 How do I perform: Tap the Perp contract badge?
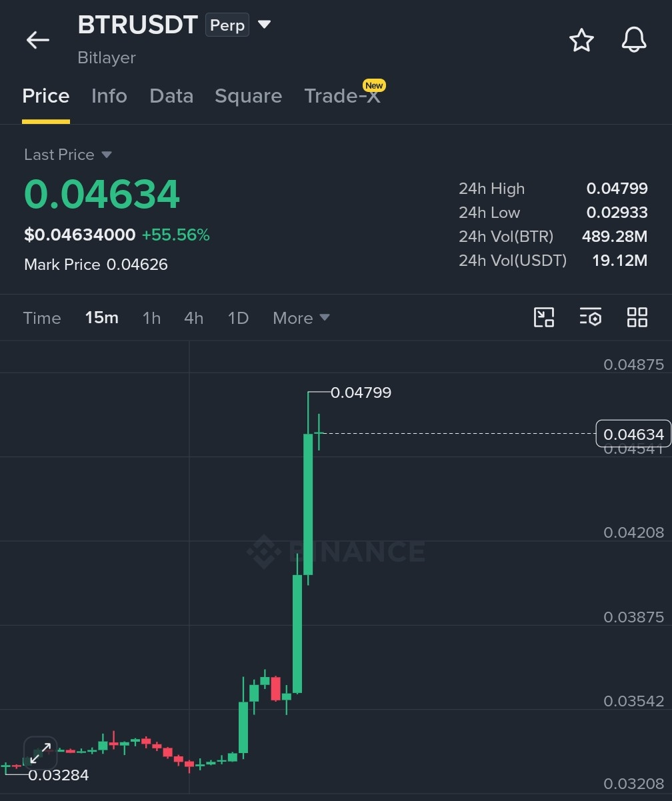pyautogui.click(x=227, y=25)
